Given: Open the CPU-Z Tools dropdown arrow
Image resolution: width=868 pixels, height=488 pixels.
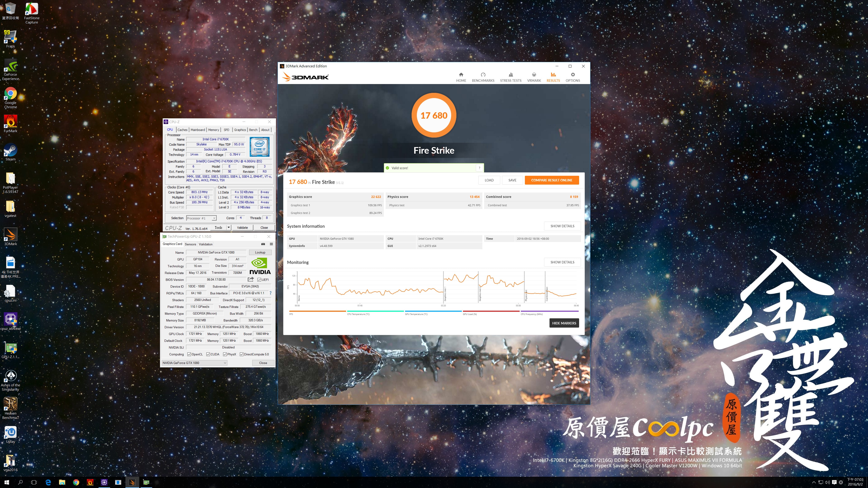Looking at the screenshot, I should (229, 227).
